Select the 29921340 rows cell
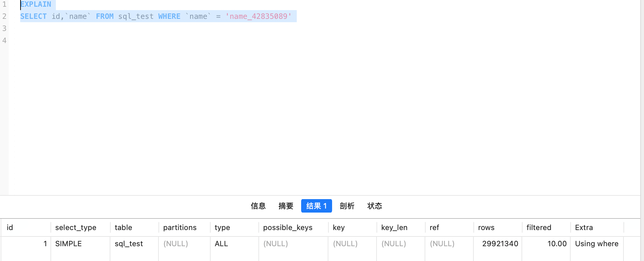The height and width of the screenshot is (261, 644). click(500, 244)
